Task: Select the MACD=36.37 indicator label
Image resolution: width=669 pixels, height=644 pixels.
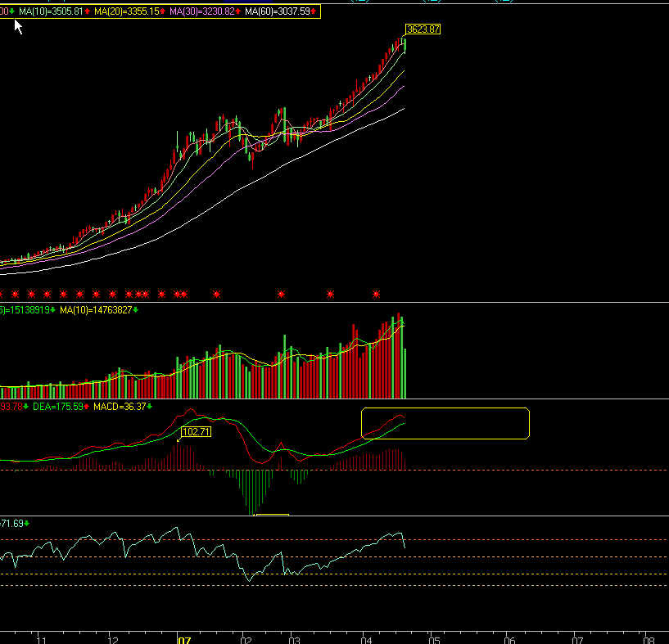Action: point(120,407)
